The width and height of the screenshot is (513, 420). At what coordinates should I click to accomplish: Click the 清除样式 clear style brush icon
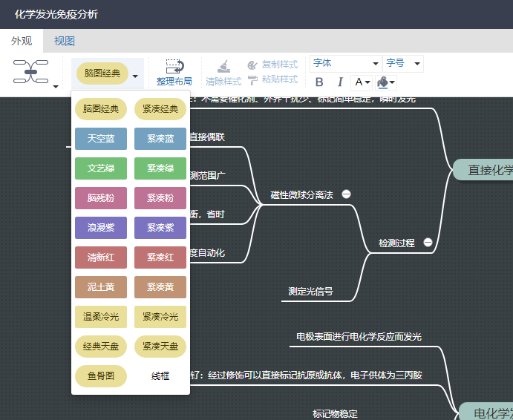pyautogui.click(x=223, y=68)
